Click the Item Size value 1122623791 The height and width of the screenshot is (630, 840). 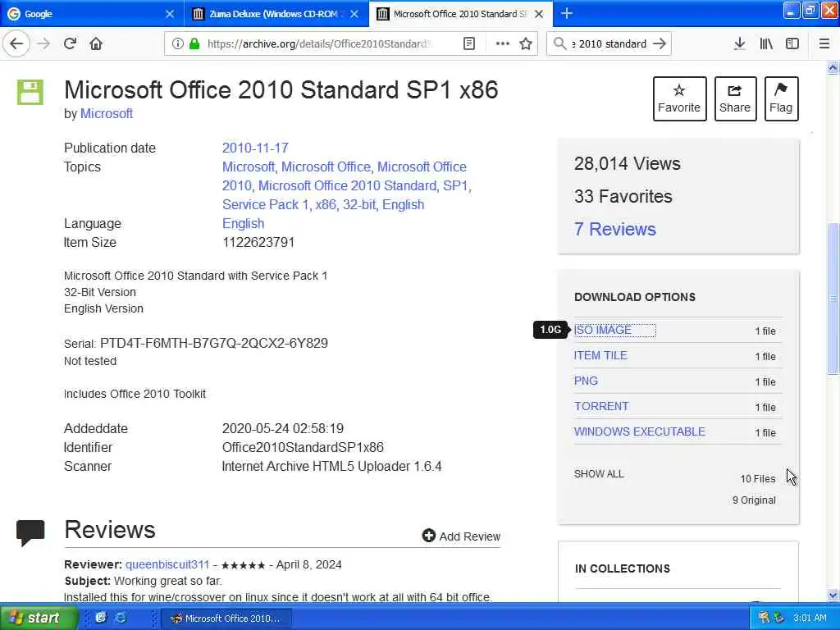(258, 242)
